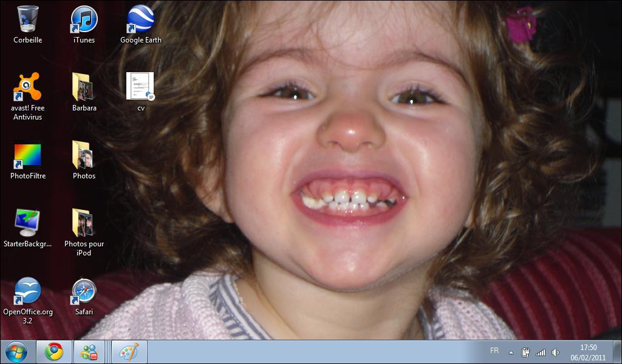Select the cv document icon
The width and height of the screenshot is (622, 364).
tap(140, 86)
